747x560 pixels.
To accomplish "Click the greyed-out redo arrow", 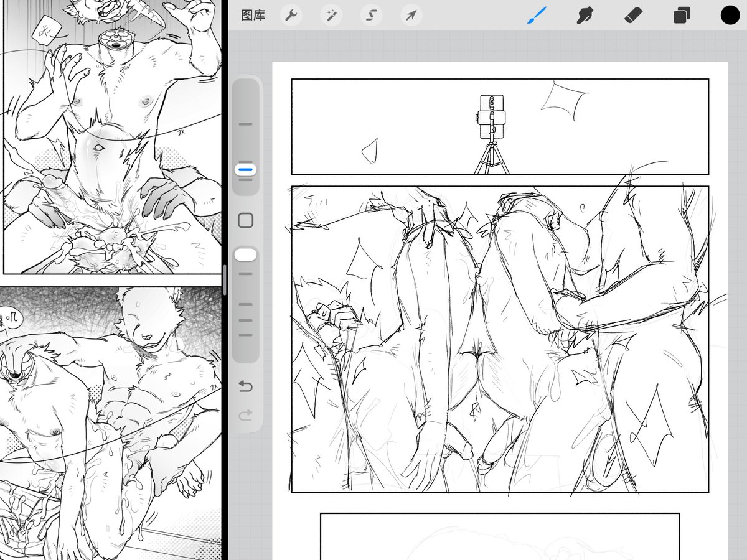I will point(246,414).
